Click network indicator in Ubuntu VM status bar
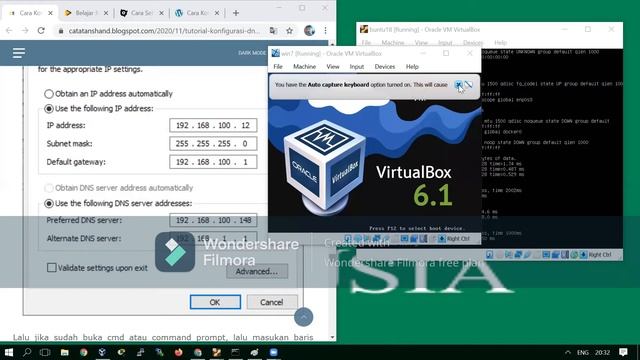This screenshot has width=640, height=360. click(518, 255)
